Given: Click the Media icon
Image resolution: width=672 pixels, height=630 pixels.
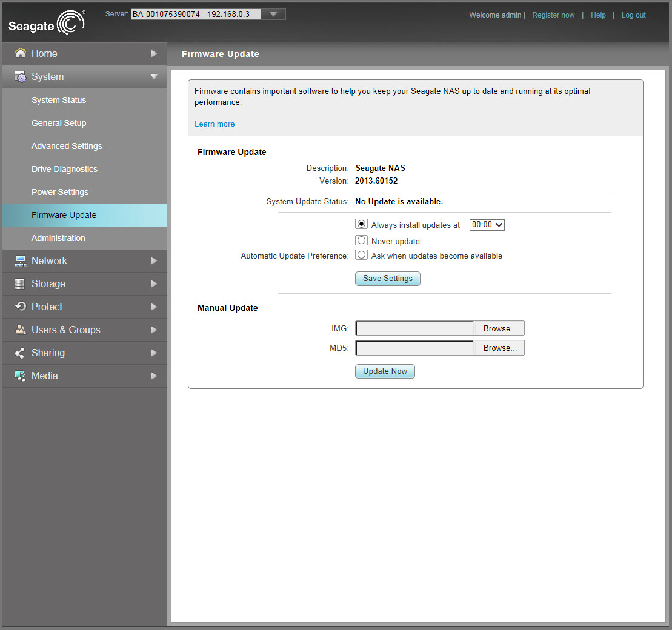Looking at the screenshot, I should tap(20, 376).
